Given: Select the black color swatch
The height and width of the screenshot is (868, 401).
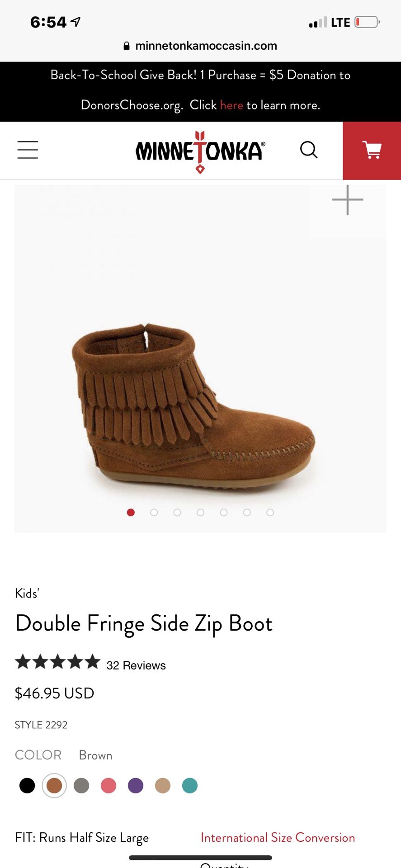Looking at the screenshot, I should [x=27, y=786].
